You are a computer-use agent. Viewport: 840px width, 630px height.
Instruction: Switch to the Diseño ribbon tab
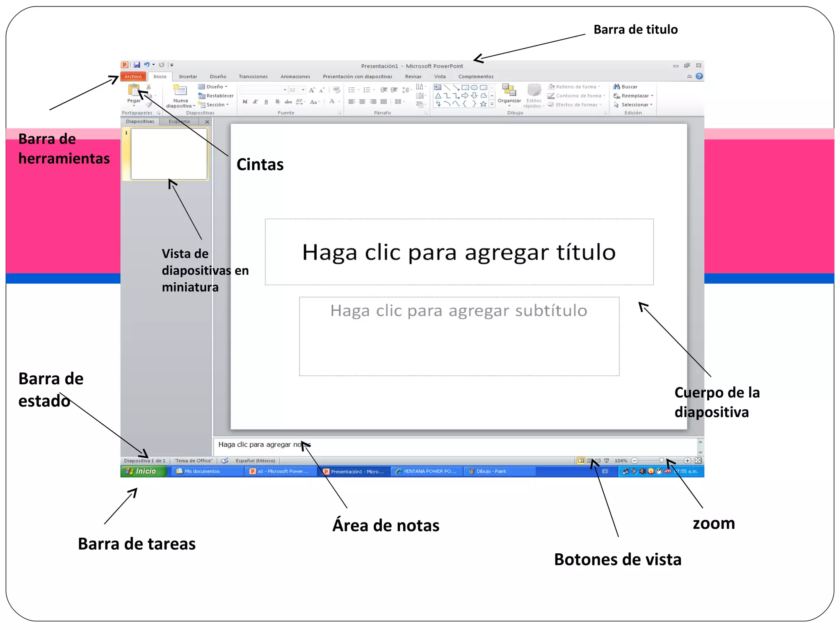point(218,77)
